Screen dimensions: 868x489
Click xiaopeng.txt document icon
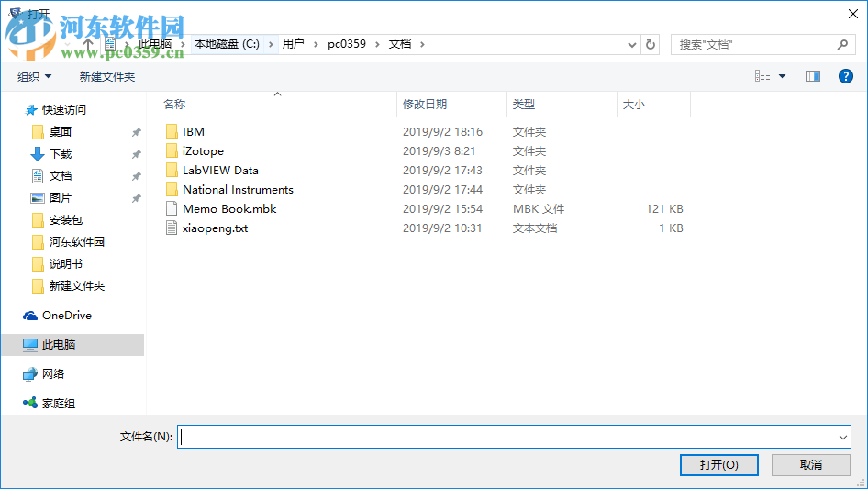[172, 228]
